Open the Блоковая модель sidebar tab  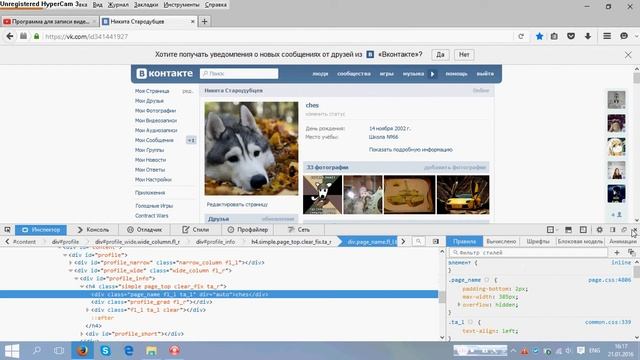click(x=580, y=242)
